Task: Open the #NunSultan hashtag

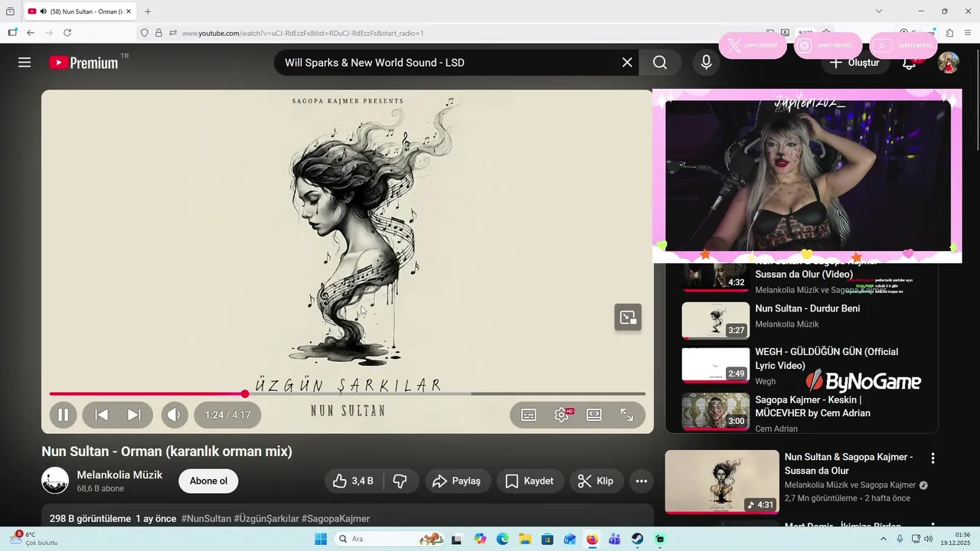Action: pyautogui.click(x=206, y=519)
